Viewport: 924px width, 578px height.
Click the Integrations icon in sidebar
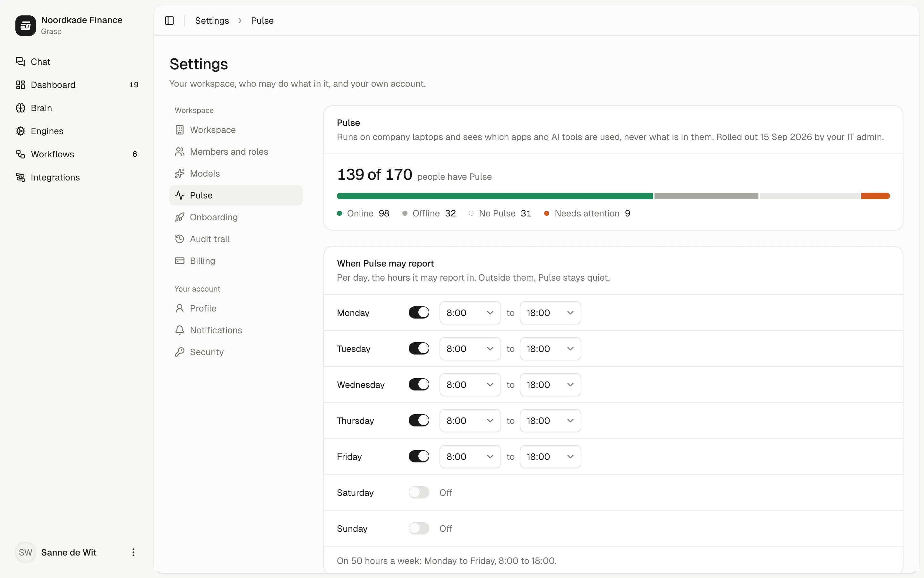pos(21,177)
